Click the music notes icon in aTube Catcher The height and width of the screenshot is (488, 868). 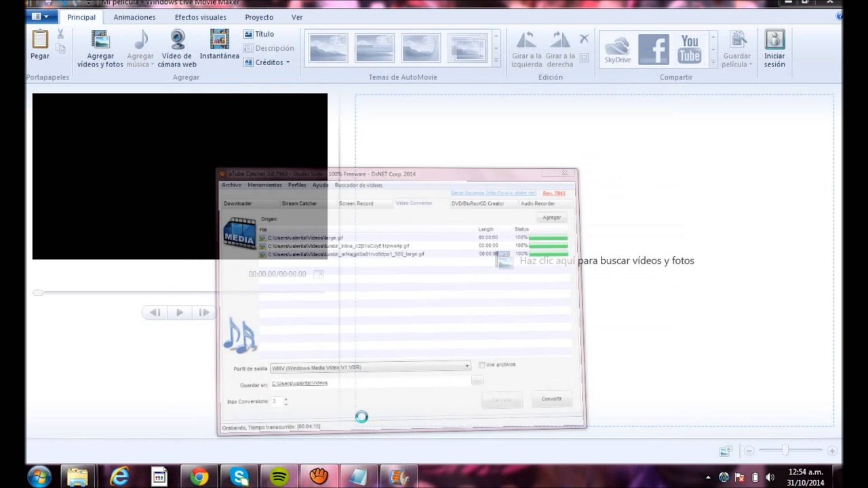point(240,335)
